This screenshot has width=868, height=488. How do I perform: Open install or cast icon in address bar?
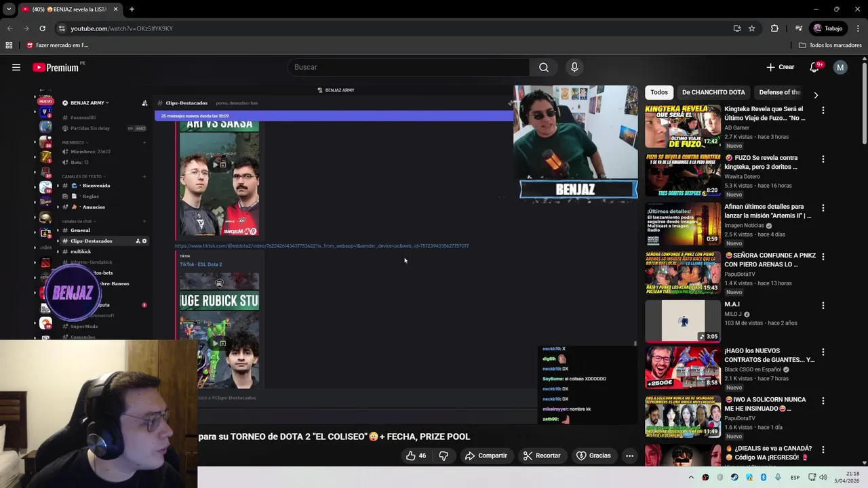pyautogui.click(x=737, y=28)
